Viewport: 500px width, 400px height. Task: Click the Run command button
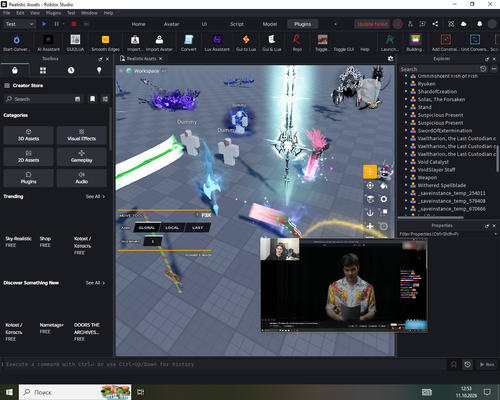click(487, 364)
